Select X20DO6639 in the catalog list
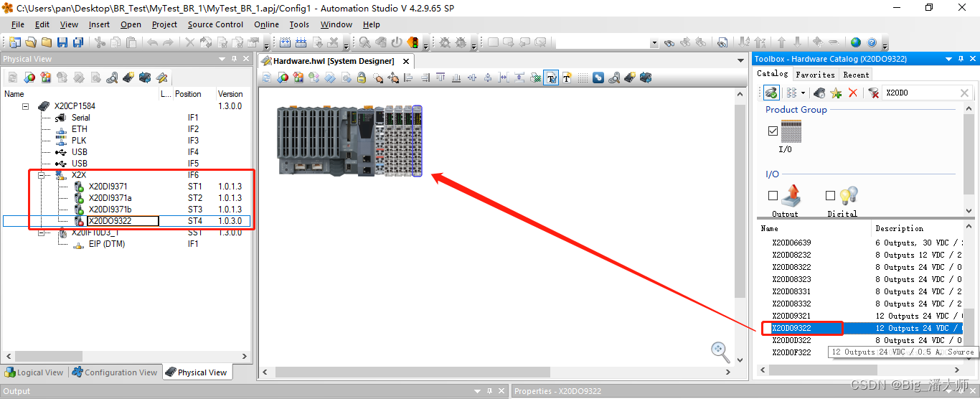The image size is (980, 399). click(791, 243)
